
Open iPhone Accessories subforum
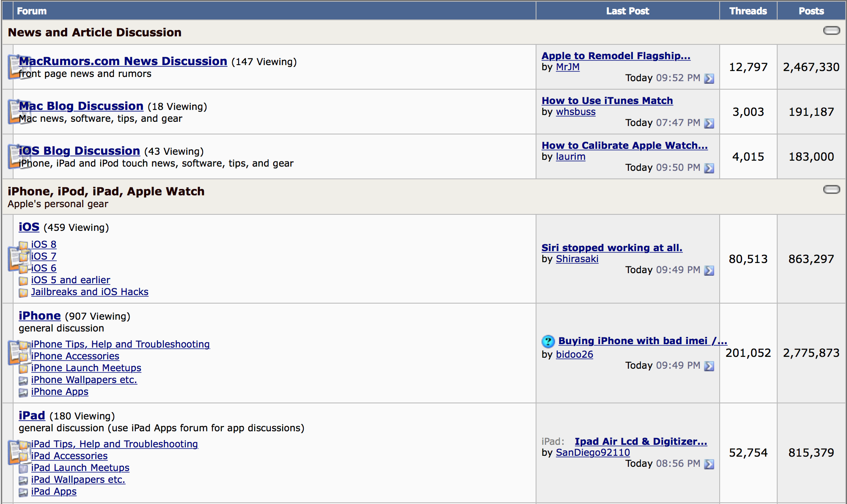tap(75, 356)
